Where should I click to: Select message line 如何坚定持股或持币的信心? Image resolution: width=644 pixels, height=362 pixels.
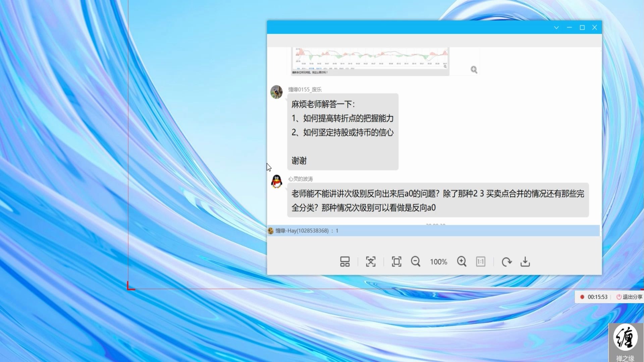coord(342,132)
